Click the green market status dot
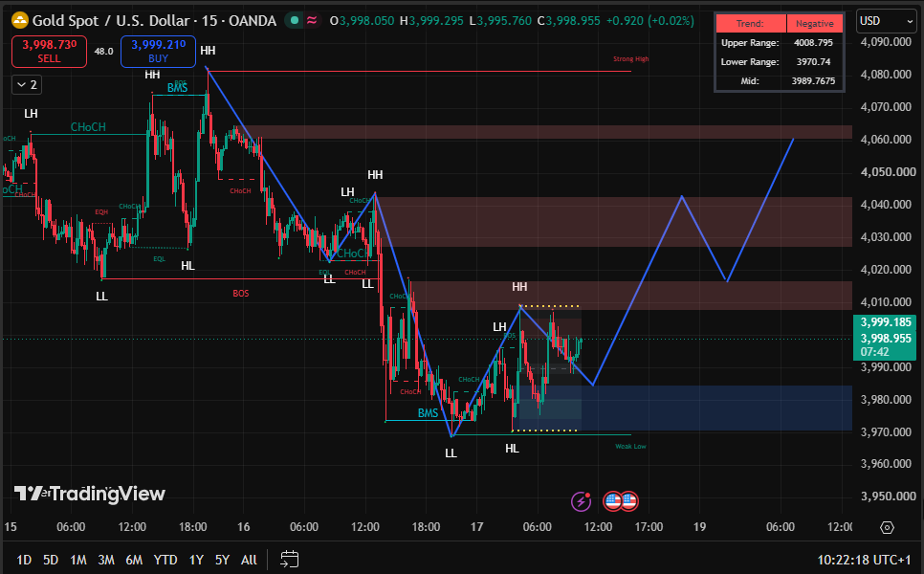 pos(295,21)
